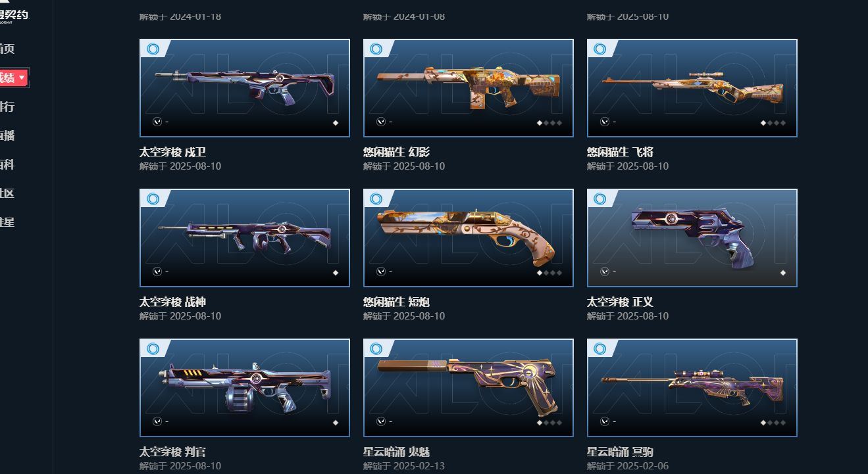This screenshot has width=868, height=474.
Task: Select the first level diamond on 星云暗涌 鬼魅
Action: tap(540, 423)
